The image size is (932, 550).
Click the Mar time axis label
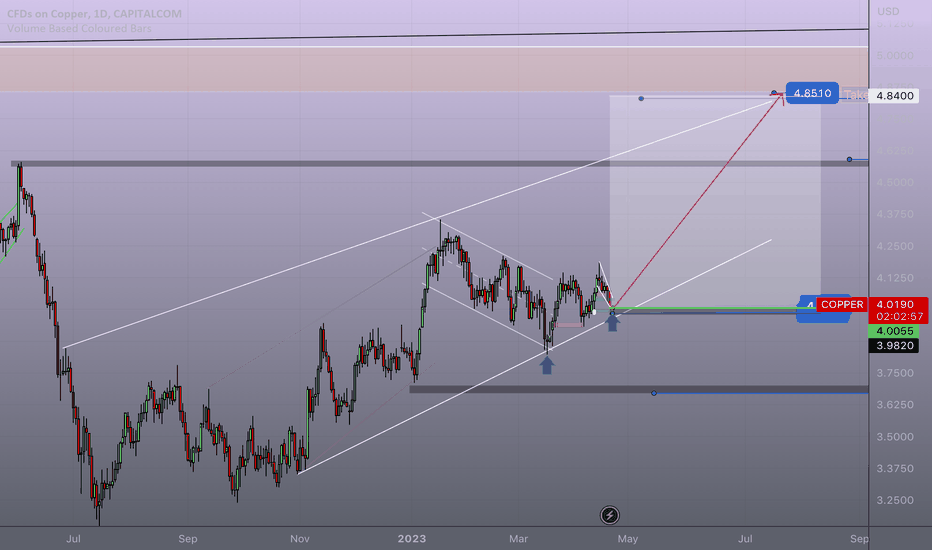518,539
